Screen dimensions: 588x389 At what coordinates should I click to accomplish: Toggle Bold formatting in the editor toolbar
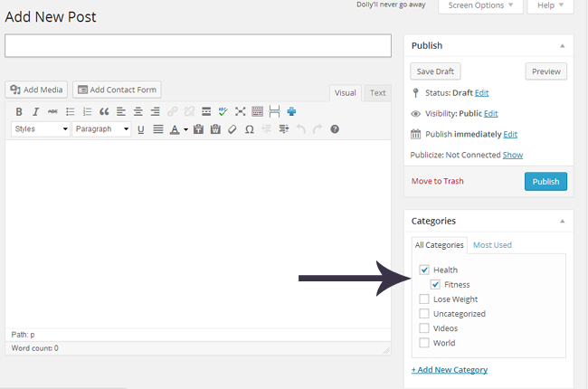[x=19, y=112]
